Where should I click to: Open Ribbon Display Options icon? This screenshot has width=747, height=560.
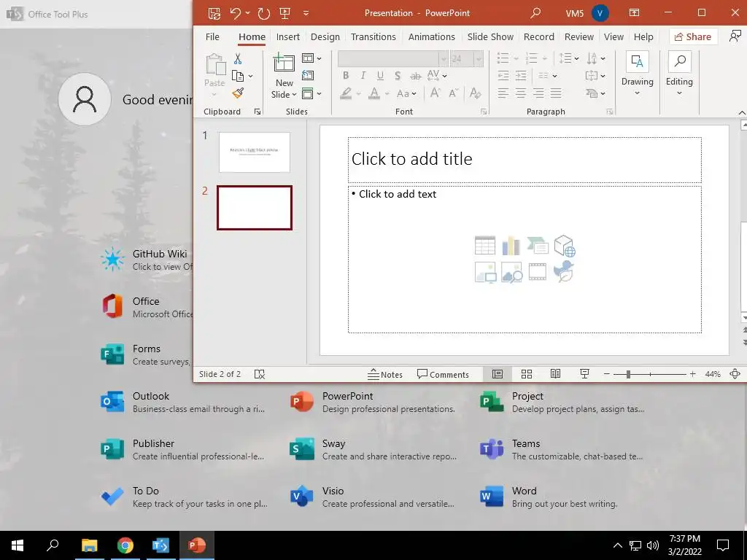(634, 13)
